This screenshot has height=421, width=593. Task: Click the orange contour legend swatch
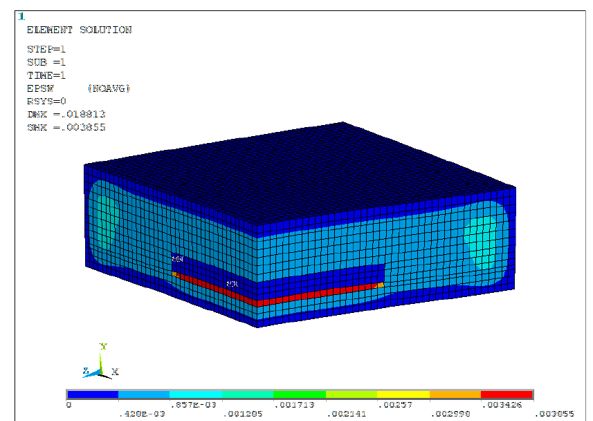click(x=455, y=395)
